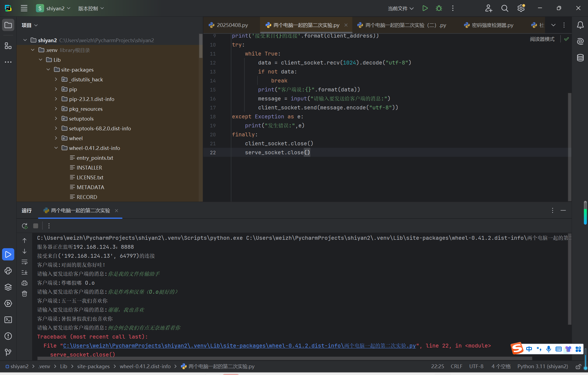Click the green Run button in toolbar
This screenshot has height=375, width=588.
(x=425, y=8)
